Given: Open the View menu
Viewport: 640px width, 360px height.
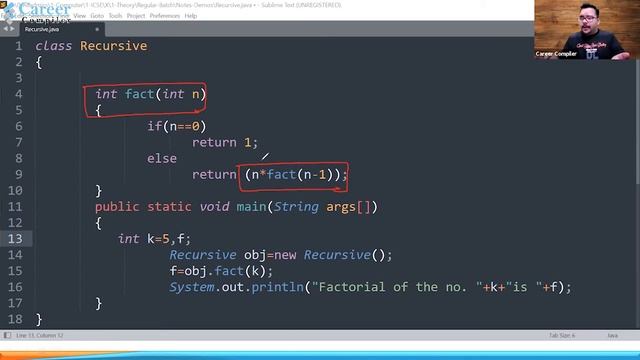Looking at the screenshot, I should [x=80, y=16].
